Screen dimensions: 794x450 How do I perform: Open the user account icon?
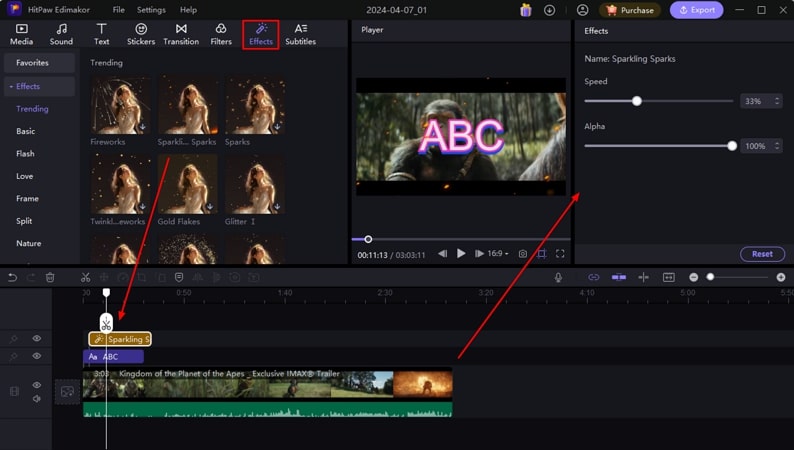click(x=582, y=10)
